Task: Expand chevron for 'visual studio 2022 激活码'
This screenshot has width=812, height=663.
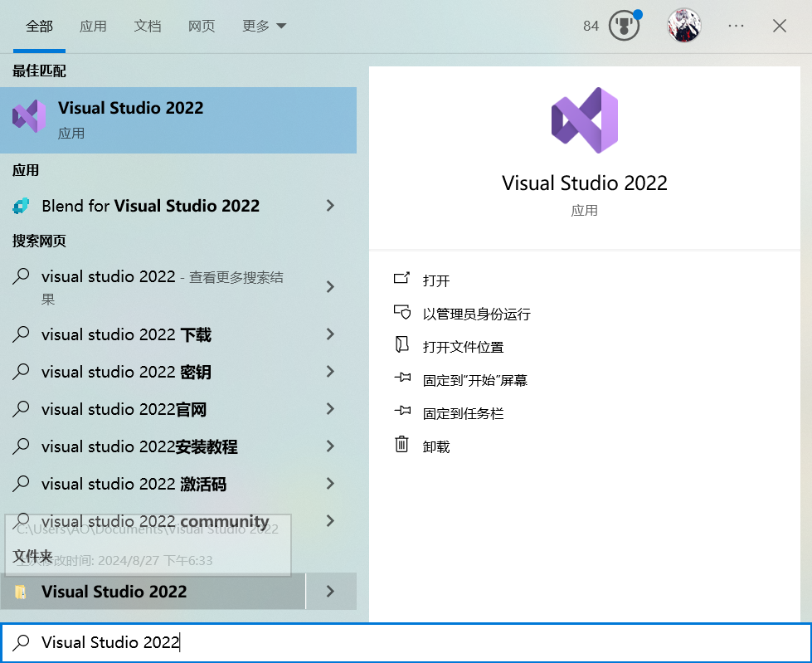Action: [330, 483]
